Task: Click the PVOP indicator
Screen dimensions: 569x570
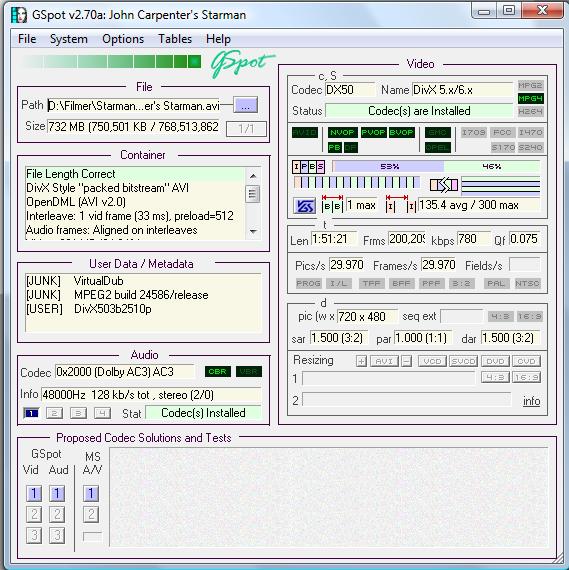Action: click(373, 132)
